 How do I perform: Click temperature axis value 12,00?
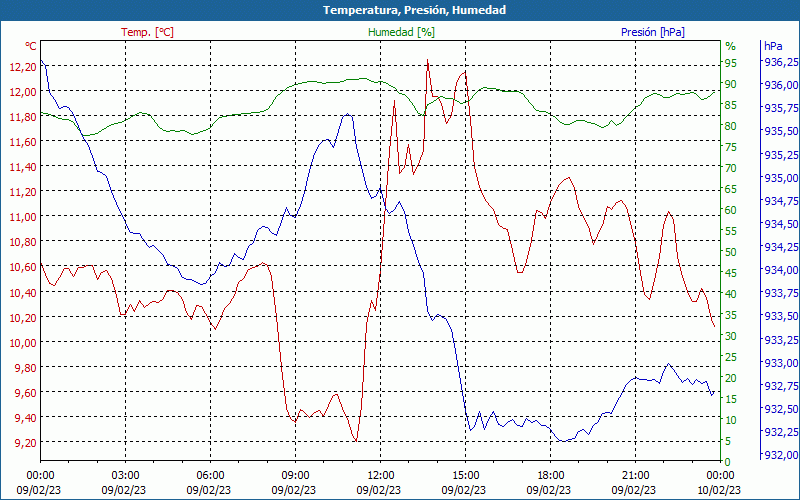pyautogui.click(x=23, y=92)
